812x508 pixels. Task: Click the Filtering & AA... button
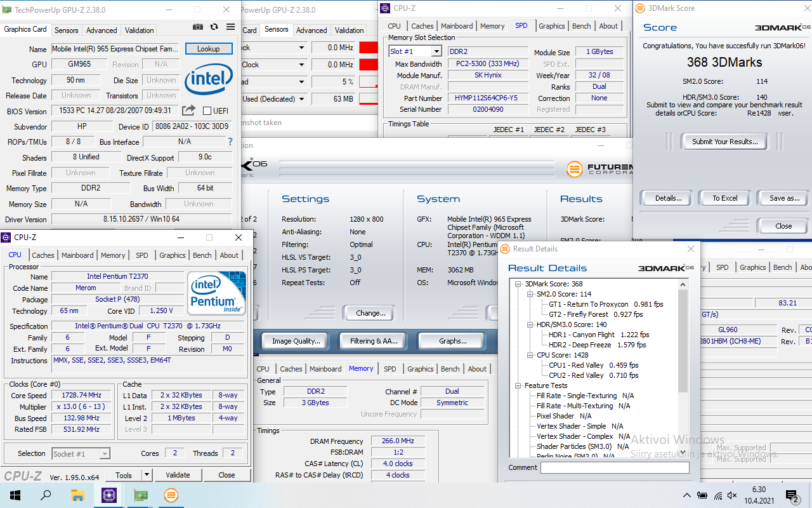click(374, 341)
